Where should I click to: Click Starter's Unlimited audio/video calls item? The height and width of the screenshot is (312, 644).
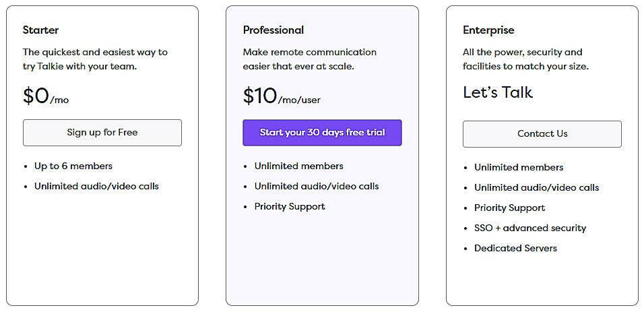96,186
